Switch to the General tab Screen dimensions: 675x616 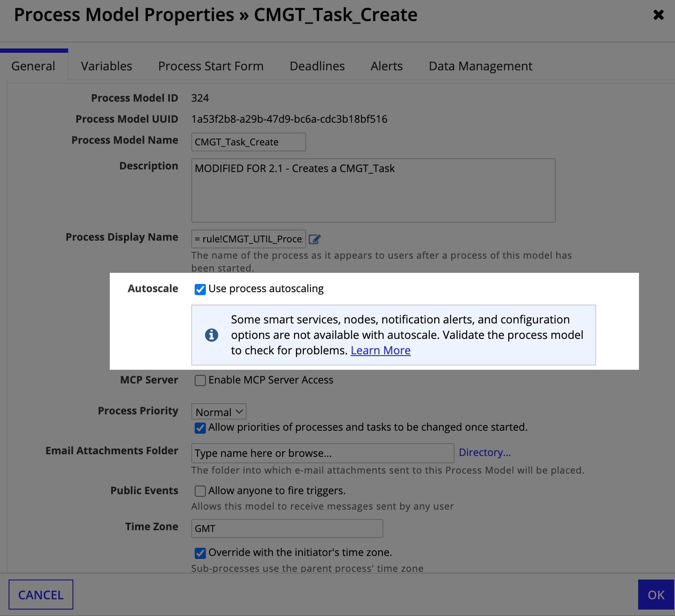point(33,66)
